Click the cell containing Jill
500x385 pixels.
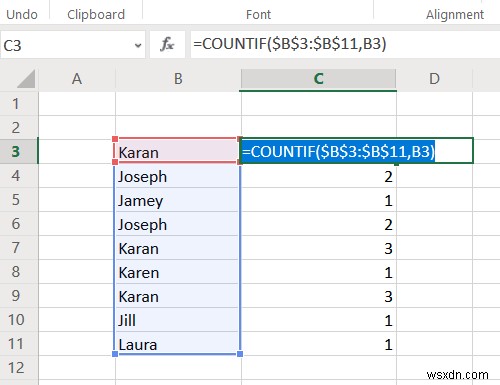[178, 320]
